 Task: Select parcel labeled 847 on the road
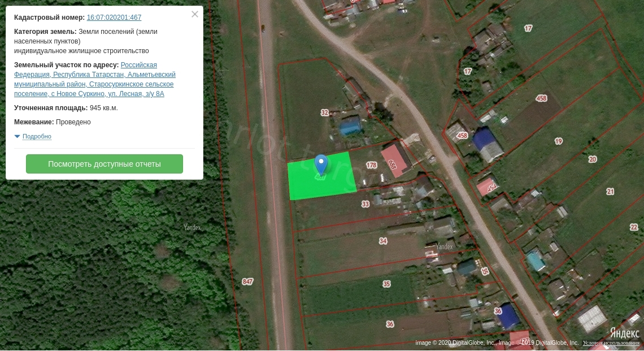point(247,281)
